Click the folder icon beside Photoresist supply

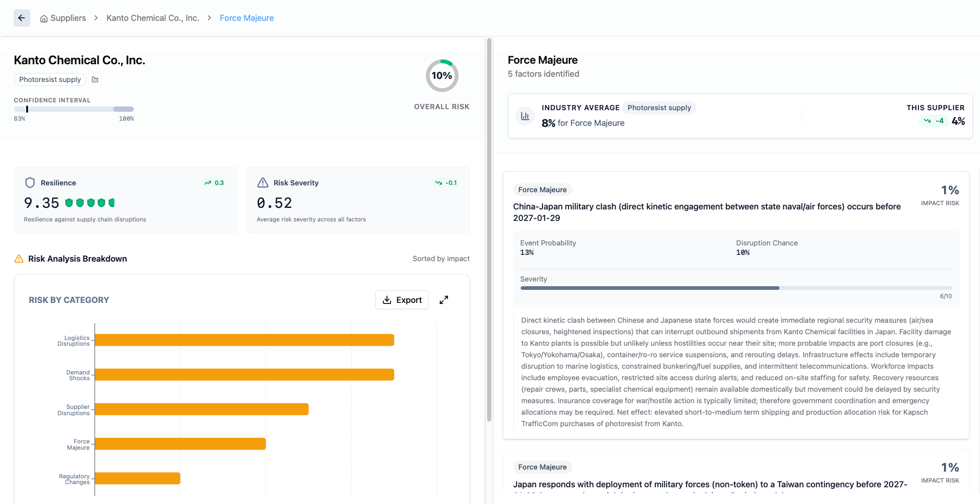[95, 79]
